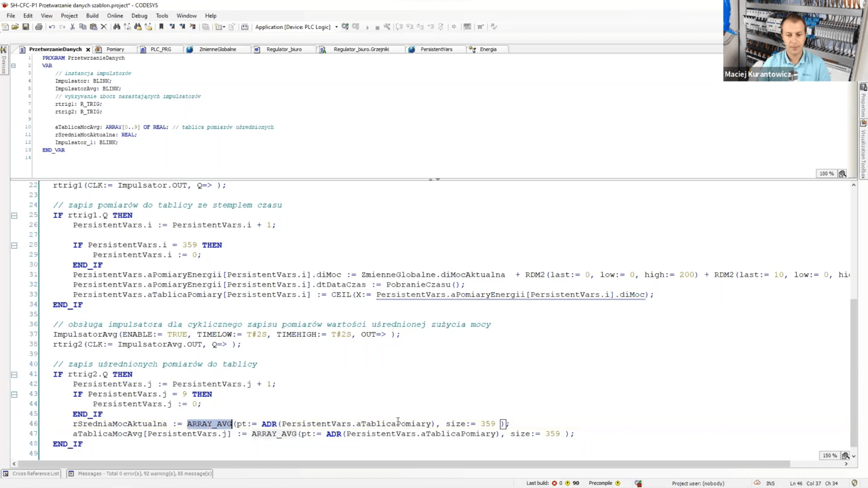Click the Precompile status warning icon
The height and width of the screenshot is (488, 868).
coord(618,483)
